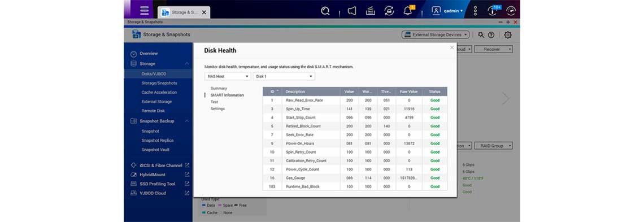Collapse the Storage section chevron
Screen dimensions: 644x222
pos(187,64)
